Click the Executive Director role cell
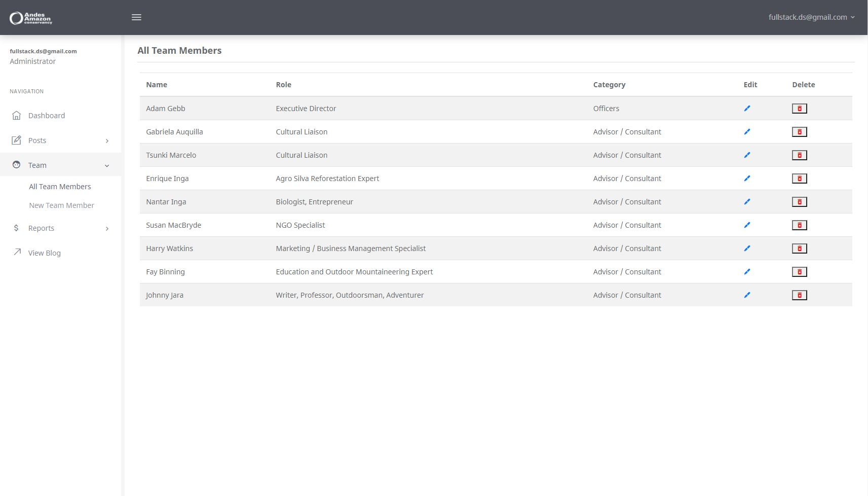Viewport: 868px width, 496px height. pos(306,109)
